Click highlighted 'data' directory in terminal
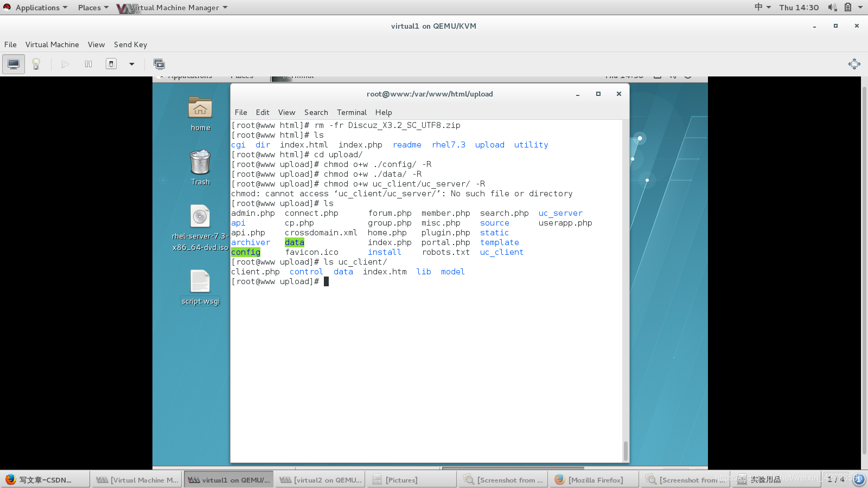Screen dimensions: 868x488 coord(295,242)
